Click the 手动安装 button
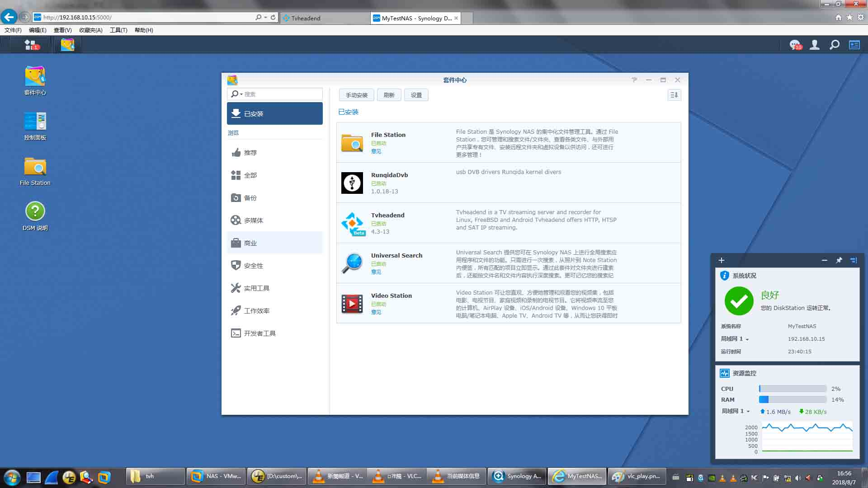868x488 pixels. point(357,95)
